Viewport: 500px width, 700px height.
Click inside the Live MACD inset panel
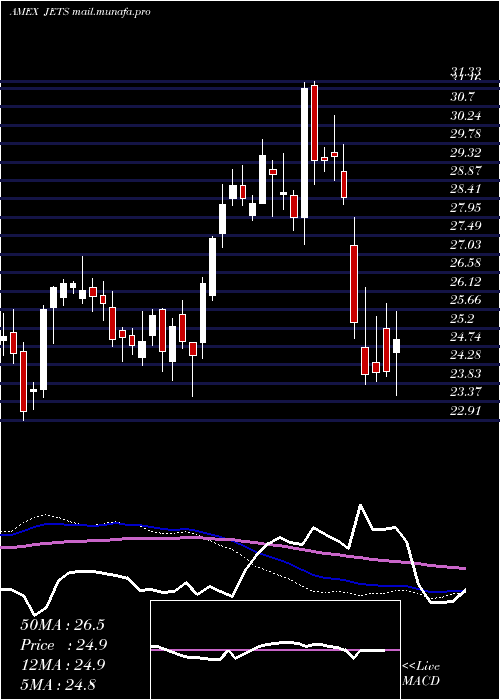pyautogui.click(x=275, y=650)
